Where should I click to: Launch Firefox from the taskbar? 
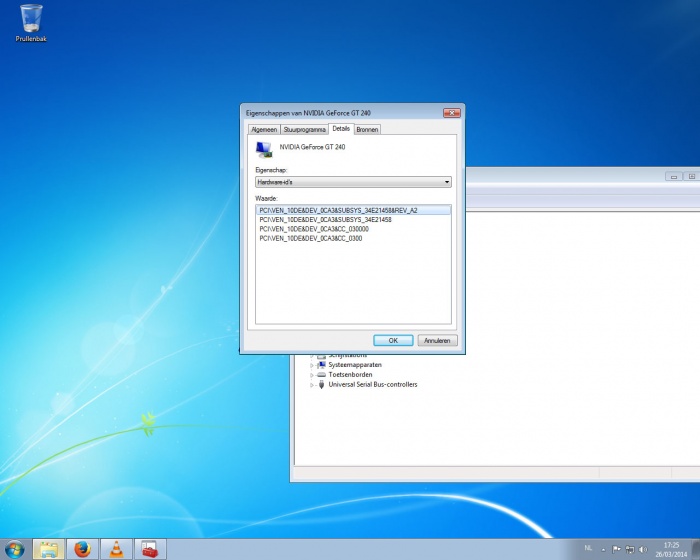tap(83, 549)
